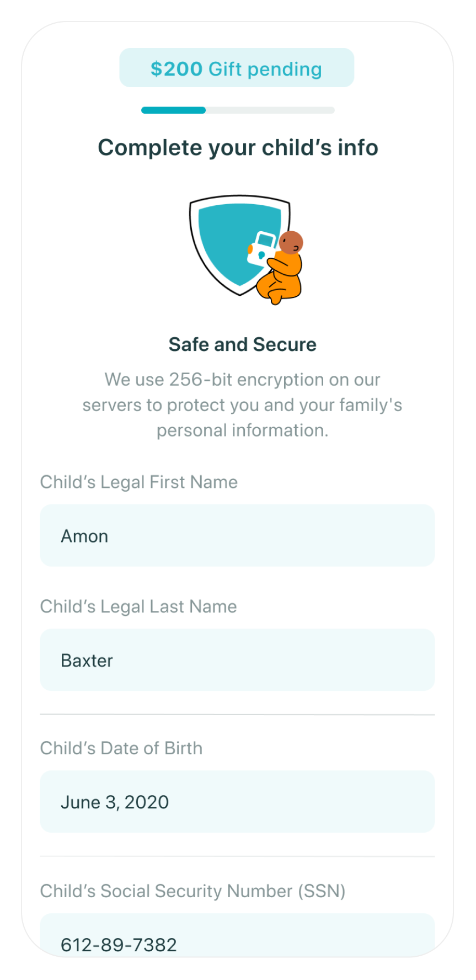
Task: Focus the first name field containing Amon
Action: 237,536
